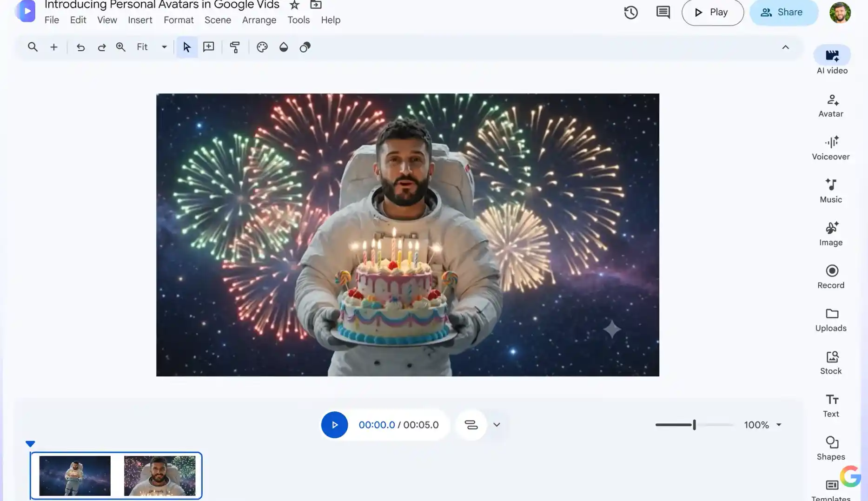Open the File menu

(x=52, y=20)
